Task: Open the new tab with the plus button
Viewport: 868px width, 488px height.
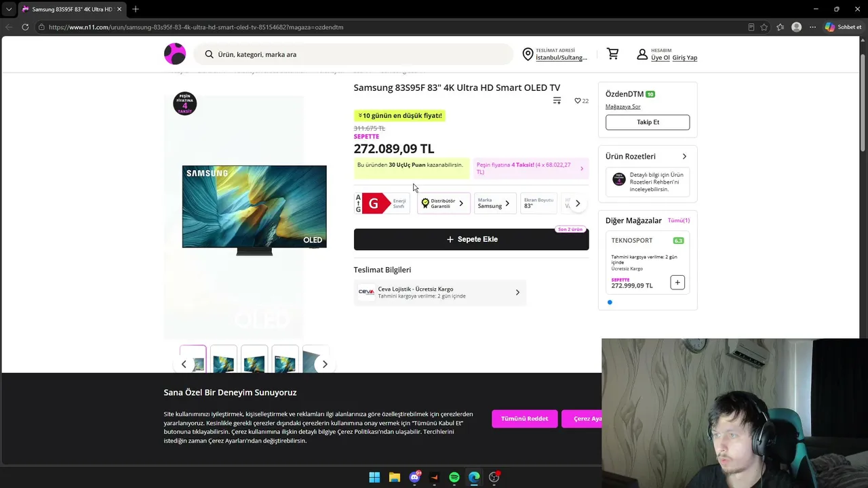Action: [x=136, y=9]
